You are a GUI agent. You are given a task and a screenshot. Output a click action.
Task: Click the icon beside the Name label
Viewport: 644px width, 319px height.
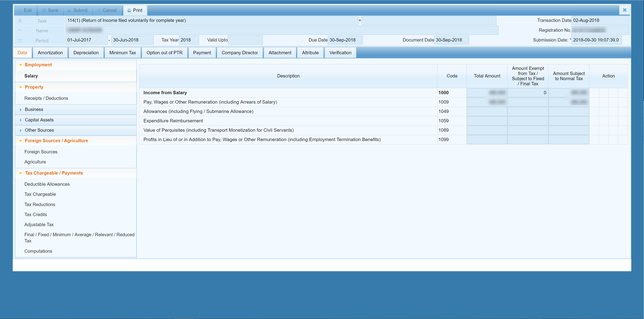click(20, 30)
